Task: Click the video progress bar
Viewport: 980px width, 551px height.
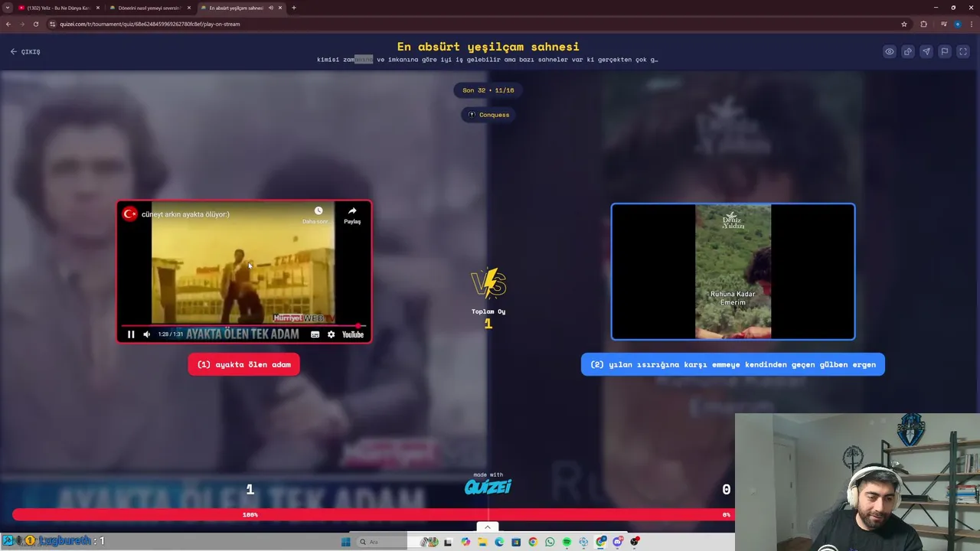Action: click(243, 326)
